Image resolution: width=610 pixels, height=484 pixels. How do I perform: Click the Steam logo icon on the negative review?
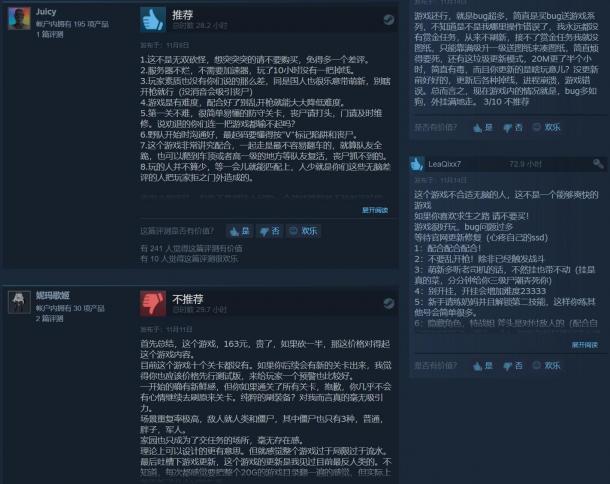pos(388,303)
